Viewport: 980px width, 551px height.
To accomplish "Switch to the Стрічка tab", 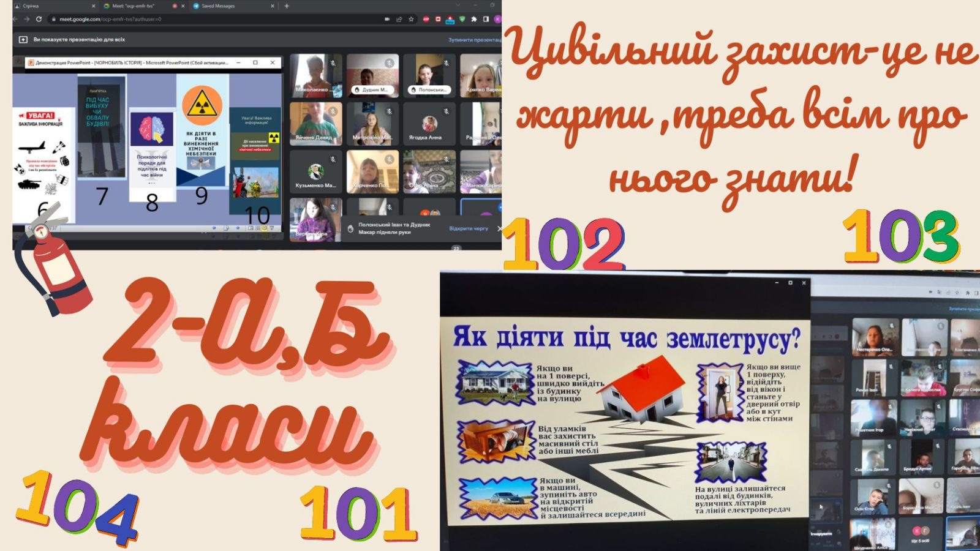I will [31, 6].
